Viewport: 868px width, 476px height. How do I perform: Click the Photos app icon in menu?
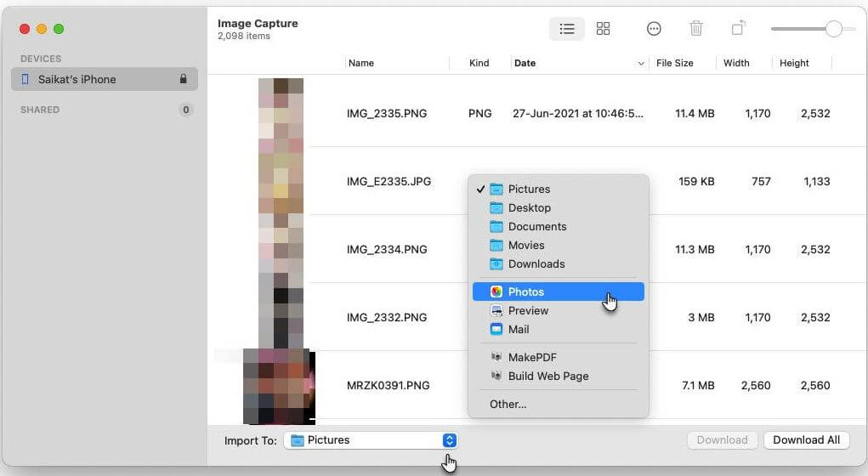click(496, 292)
